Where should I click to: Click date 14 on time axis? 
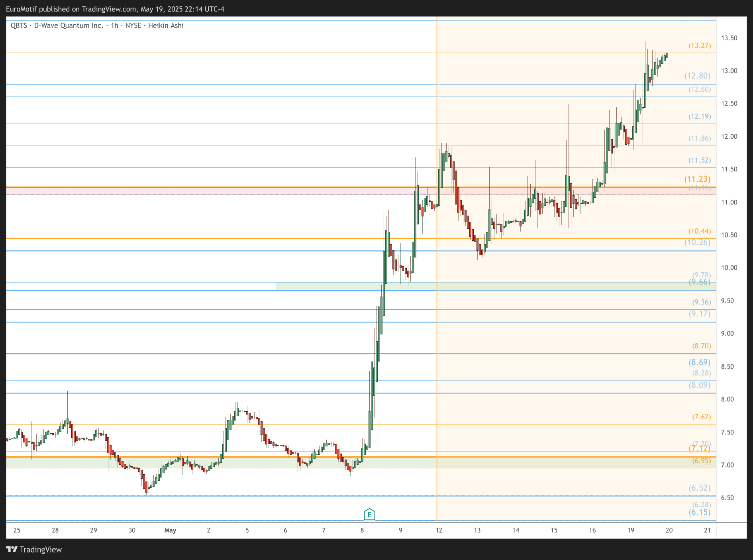tap(516, 531)
